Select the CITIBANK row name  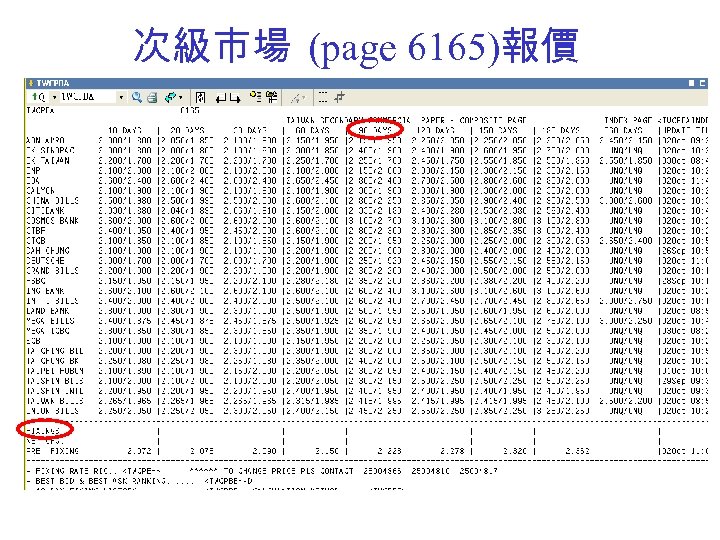pos(45,211)
